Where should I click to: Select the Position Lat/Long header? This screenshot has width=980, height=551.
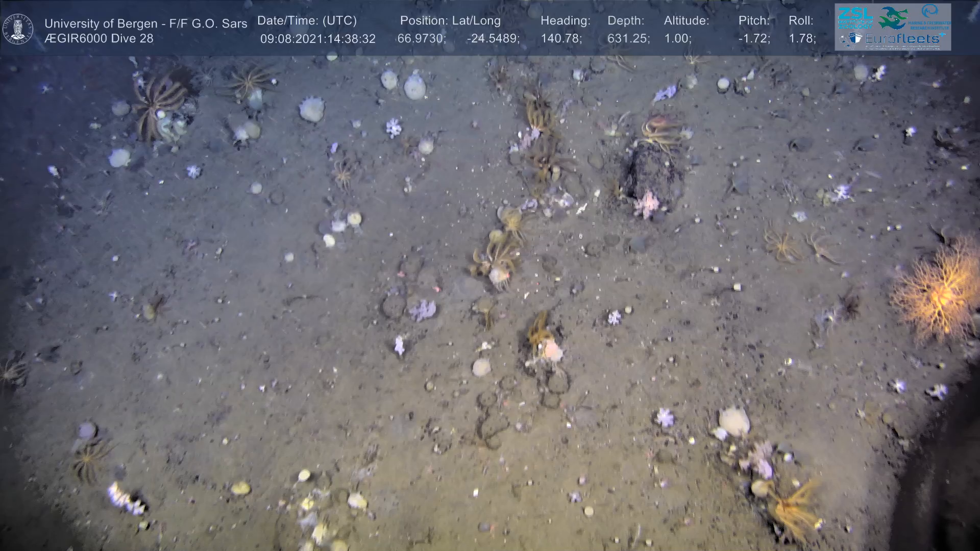(450, 21)
